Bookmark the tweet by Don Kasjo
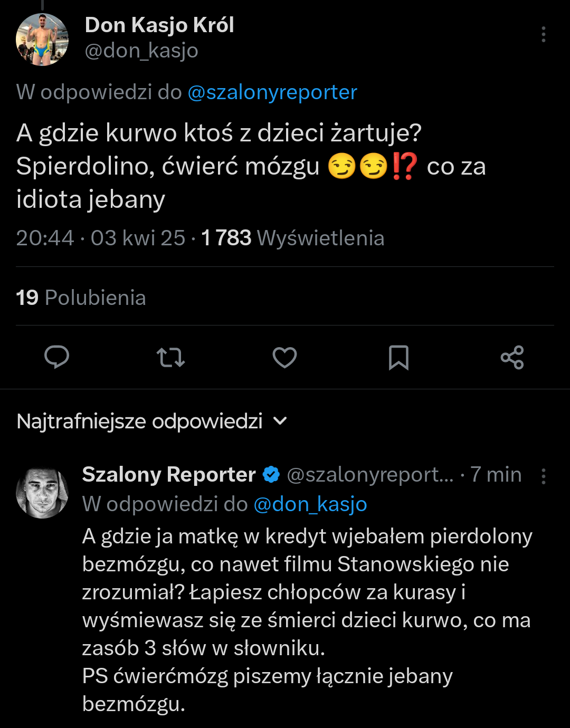This screenshot has height=728, width=570. pos(398,357)
